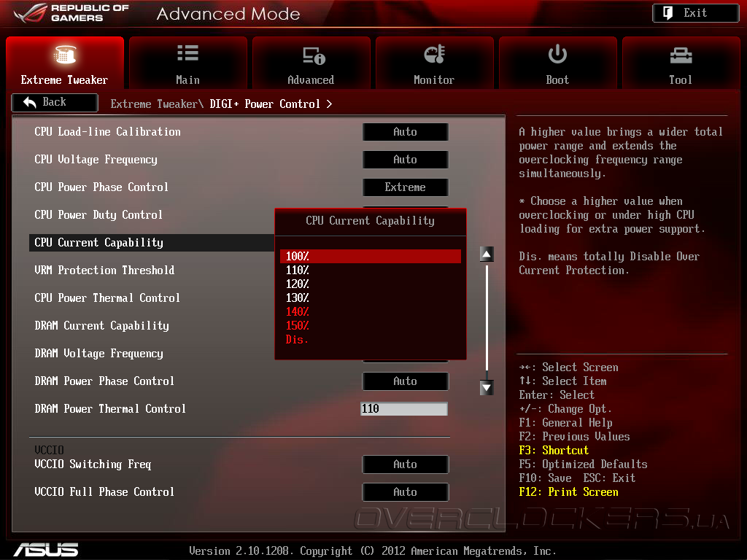The image size is (747, 560).
Task: Click the scroll down arrow
Action: click(487, 388)
